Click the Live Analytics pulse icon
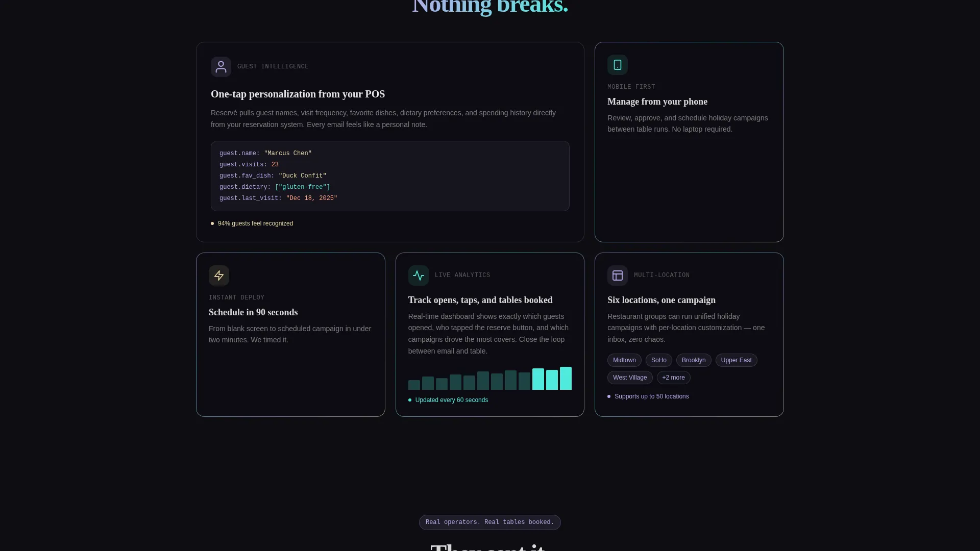Viewport: 980px width, 551px height. click(419, 275)
